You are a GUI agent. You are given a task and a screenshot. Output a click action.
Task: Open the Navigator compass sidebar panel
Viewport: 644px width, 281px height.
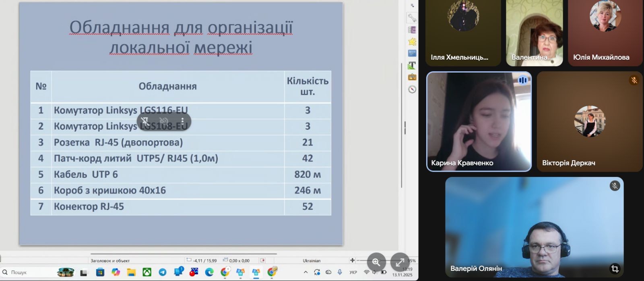pos(412,89)
